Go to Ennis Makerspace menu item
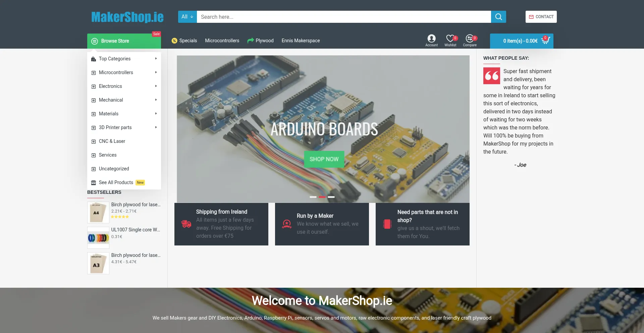 coord(301,41)
